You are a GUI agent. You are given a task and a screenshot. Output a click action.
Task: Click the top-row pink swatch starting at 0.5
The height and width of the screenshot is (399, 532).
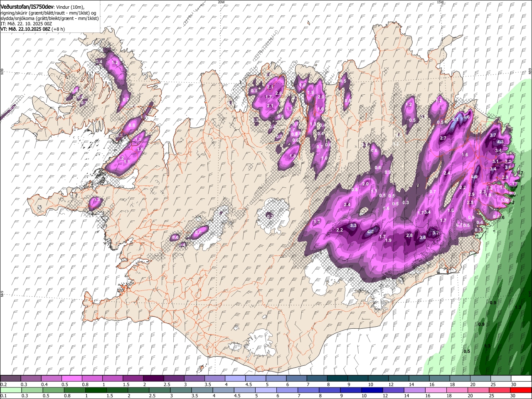(71, 379)
